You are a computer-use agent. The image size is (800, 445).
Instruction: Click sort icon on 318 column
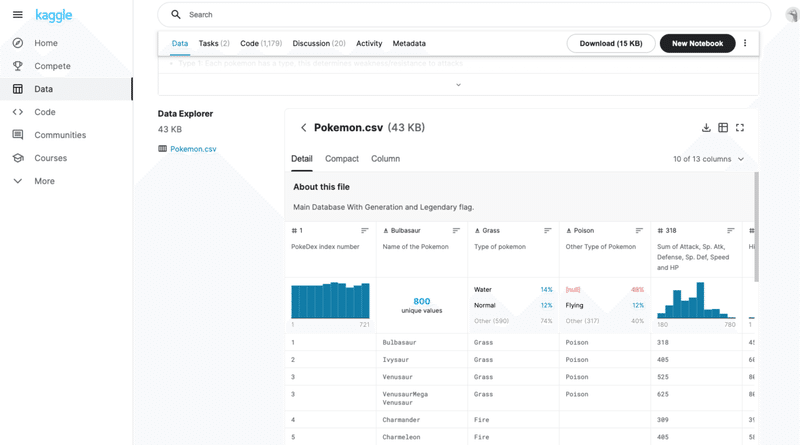click(x=731, y=231)
